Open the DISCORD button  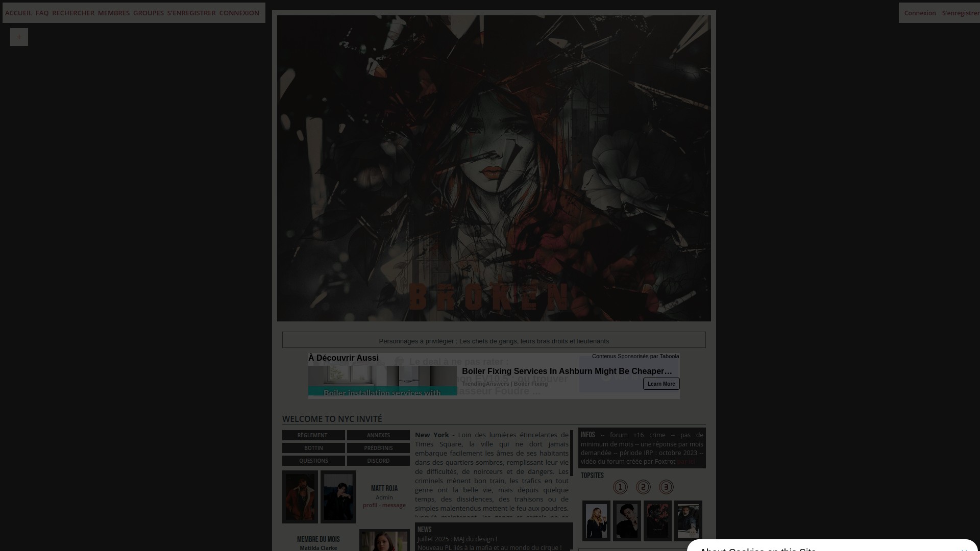tap(378, 461)
